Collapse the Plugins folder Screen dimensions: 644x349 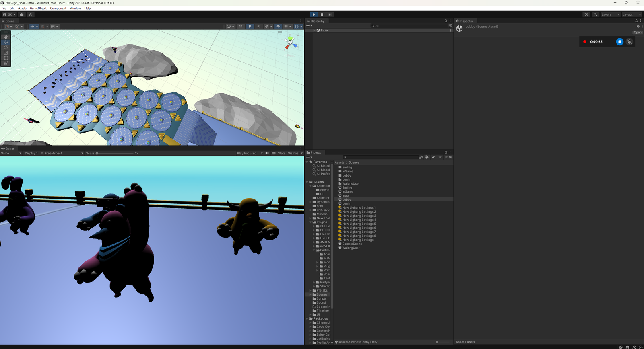pos(310,222)
